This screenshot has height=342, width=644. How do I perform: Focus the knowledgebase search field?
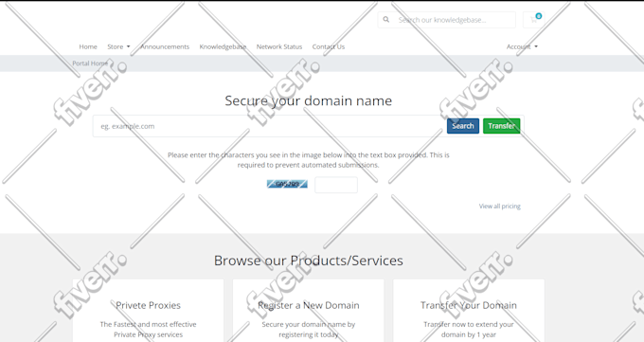click(x=455, y=20)
